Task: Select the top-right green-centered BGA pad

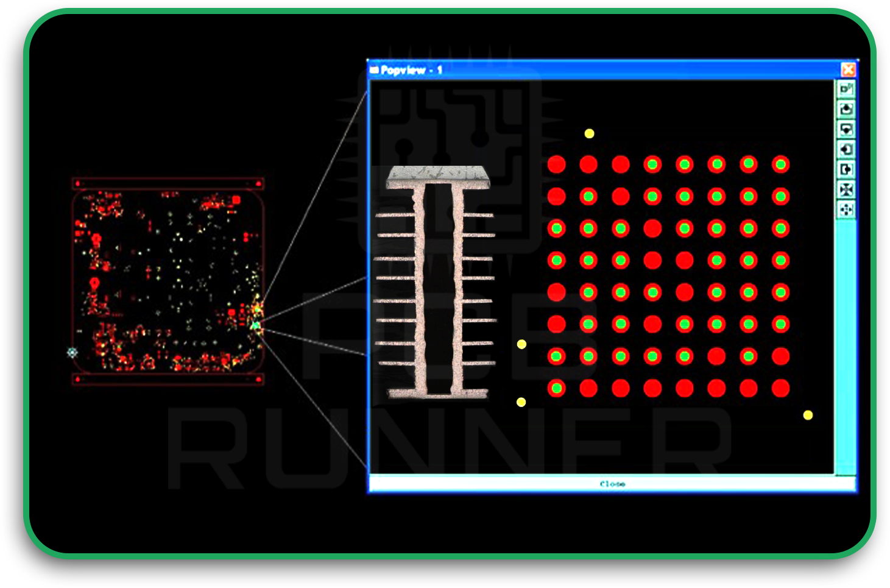Action: (780, 165)
